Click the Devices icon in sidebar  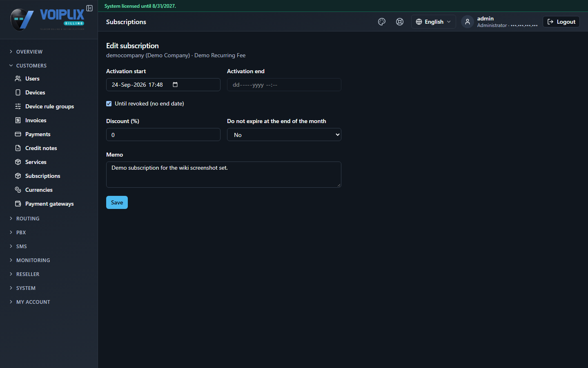[x=18, y=92]
